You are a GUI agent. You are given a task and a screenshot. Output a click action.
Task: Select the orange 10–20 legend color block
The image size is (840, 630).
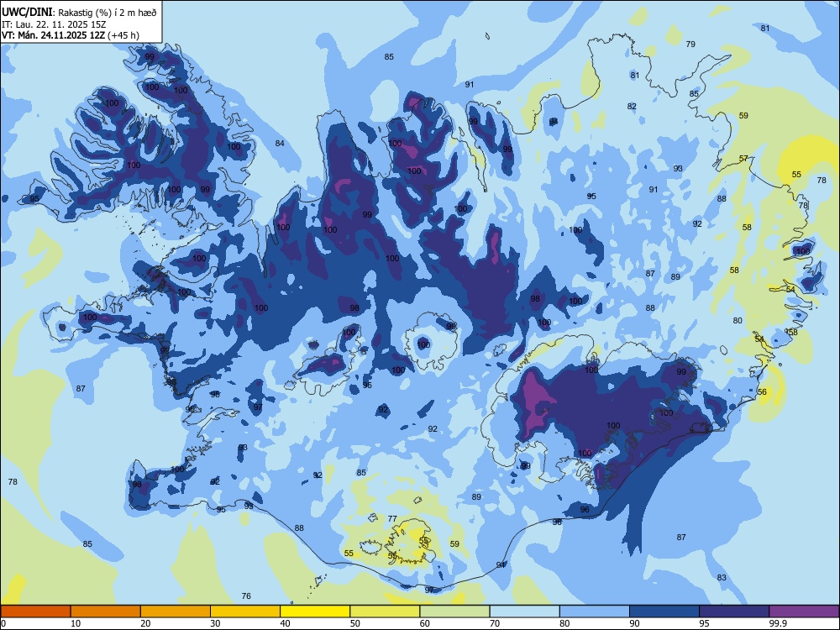point(106,612)
